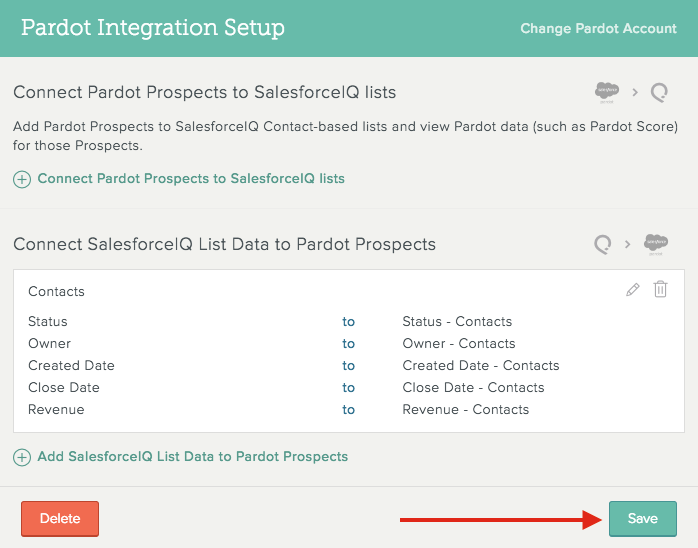698x548 pixels.
Task: Click the Salesforce cloud logo in first section
Action: [x=607, y=93]
